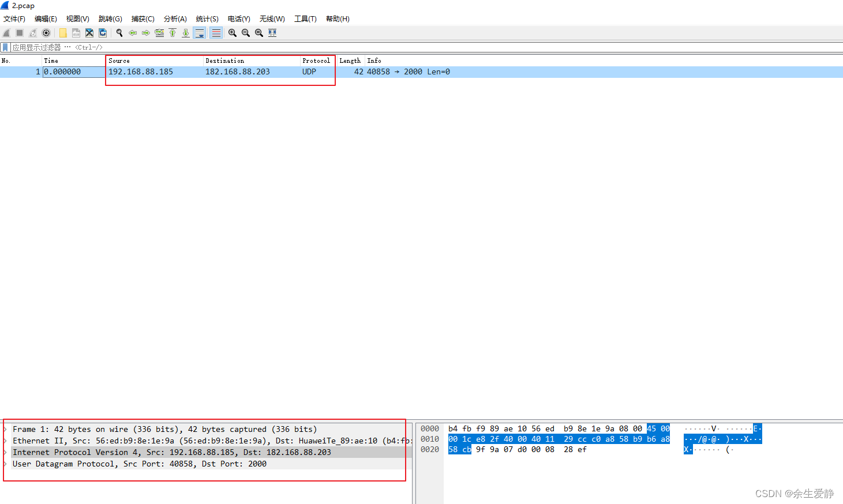
Task: Open the 视图(V) menu
Action: pyautogui.click(x=78, y=19)
